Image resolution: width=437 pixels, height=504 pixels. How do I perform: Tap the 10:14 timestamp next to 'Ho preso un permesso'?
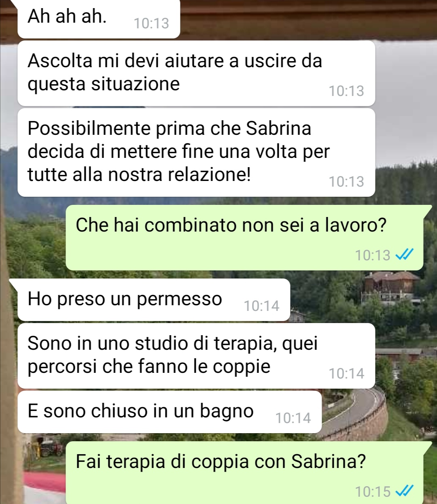261,306
